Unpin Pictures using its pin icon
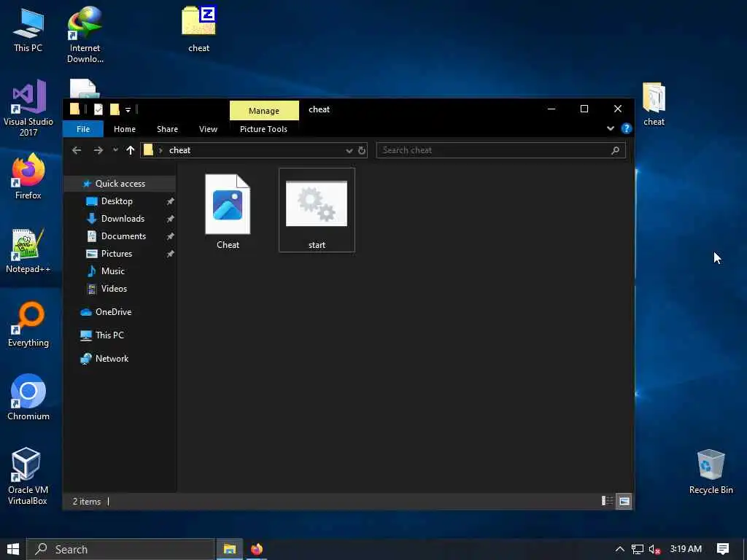 click(170, 254)
